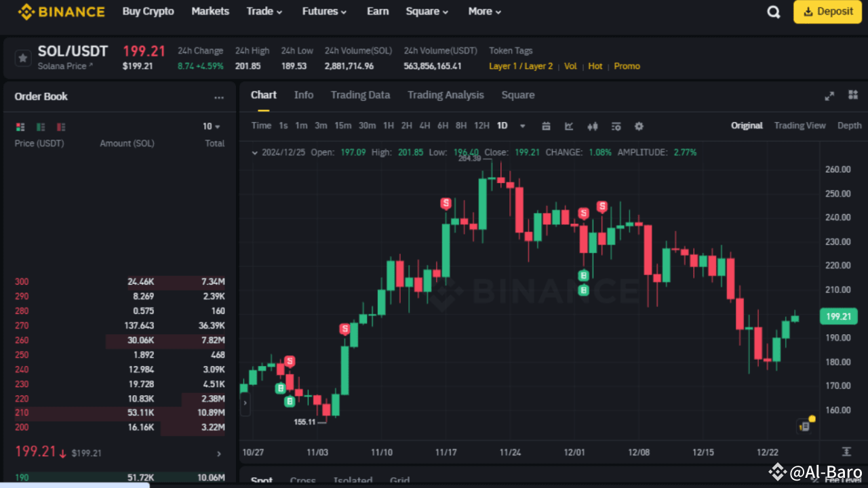Select the 15m time interval
The image size is (868, 488).
[x=343, y=125]
